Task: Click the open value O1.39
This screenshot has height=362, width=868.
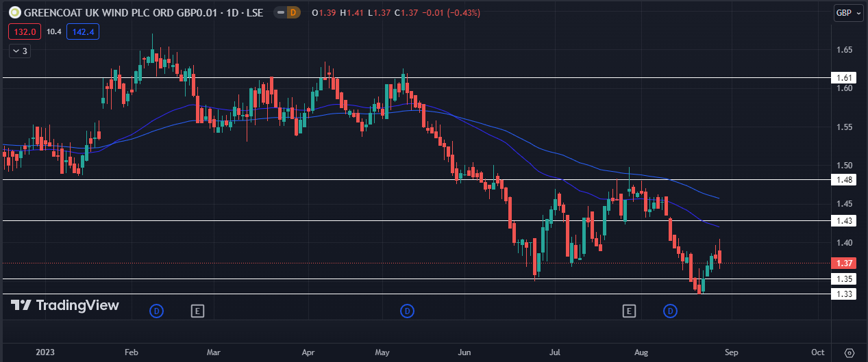Action: pos(323,13)
